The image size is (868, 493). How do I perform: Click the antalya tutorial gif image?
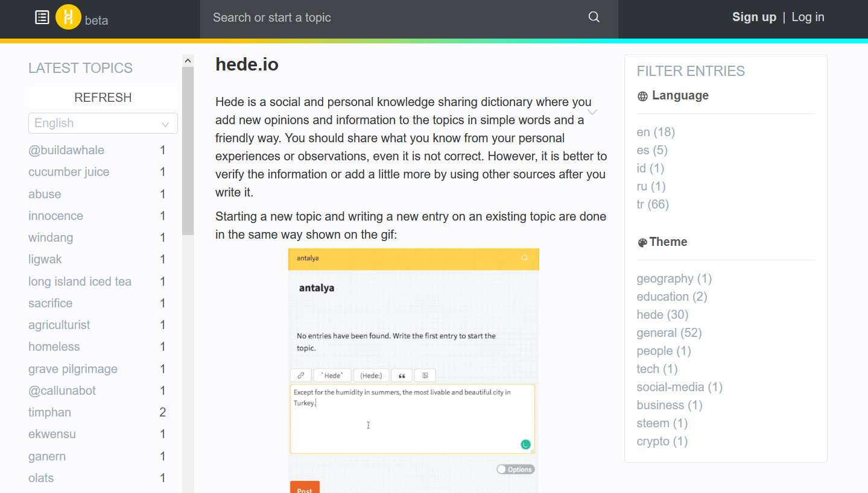414,371
